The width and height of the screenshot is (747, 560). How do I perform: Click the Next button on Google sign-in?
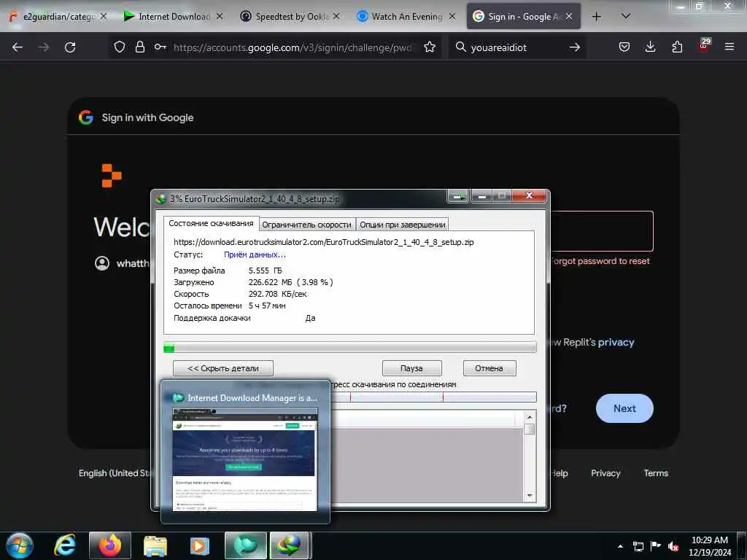click(x=624, y=408)
